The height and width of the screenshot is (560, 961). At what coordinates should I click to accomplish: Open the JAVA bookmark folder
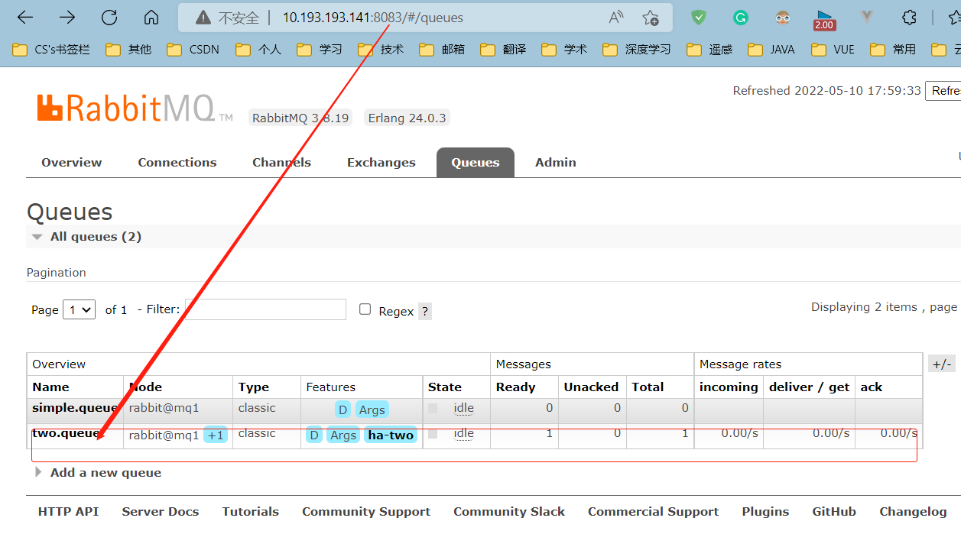pyautogui.click(x=771, y=50)
